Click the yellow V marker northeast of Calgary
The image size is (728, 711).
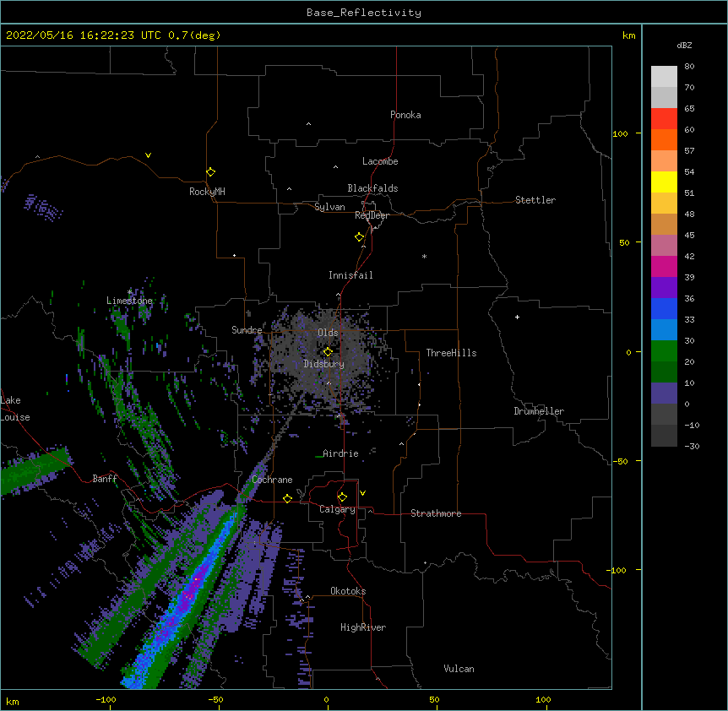click(362, 493)
